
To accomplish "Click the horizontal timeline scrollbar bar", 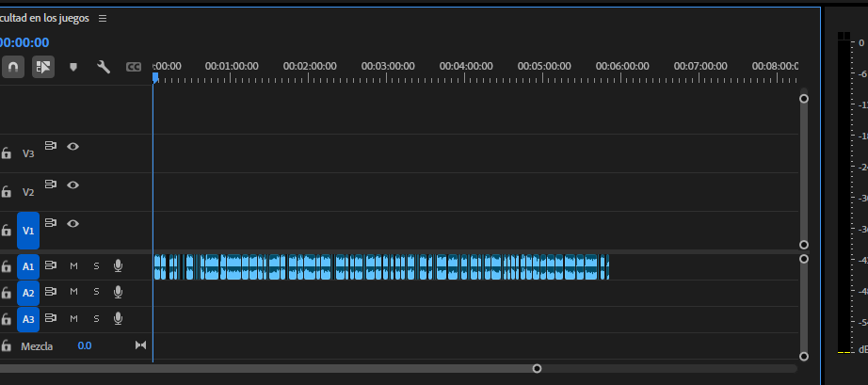I will tap(268, 368).
